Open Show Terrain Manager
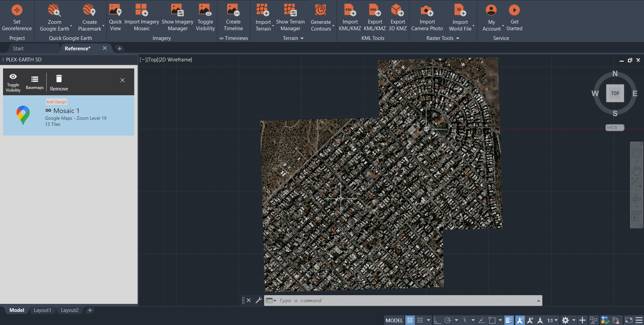This screenshot has width=644, height=325. click(x=290, y=17)
